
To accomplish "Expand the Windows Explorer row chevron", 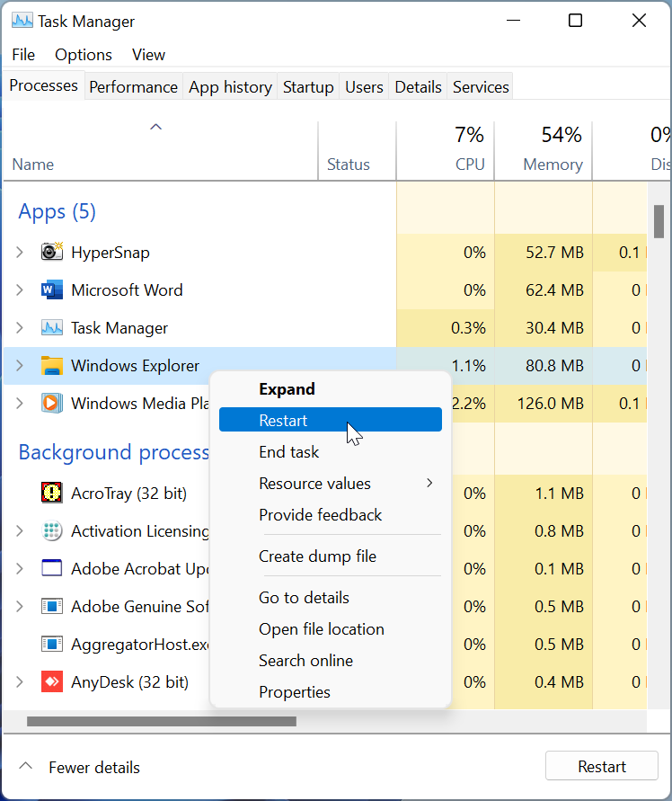I will 20,365.
